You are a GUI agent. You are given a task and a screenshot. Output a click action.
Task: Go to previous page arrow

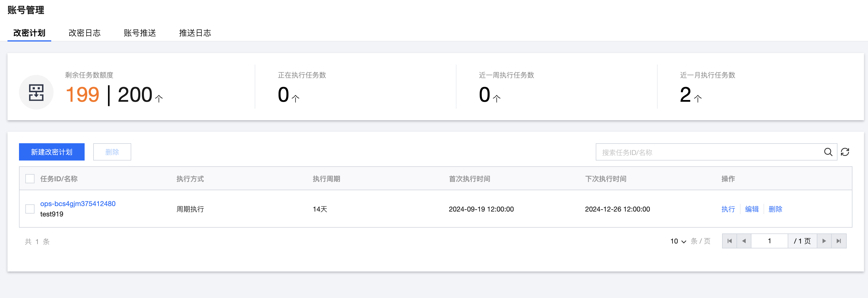(744, 241)
